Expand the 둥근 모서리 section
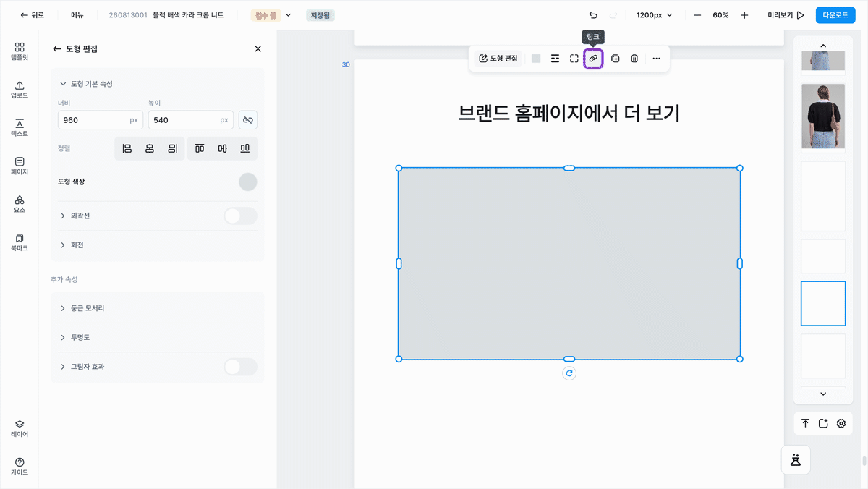 82,308
